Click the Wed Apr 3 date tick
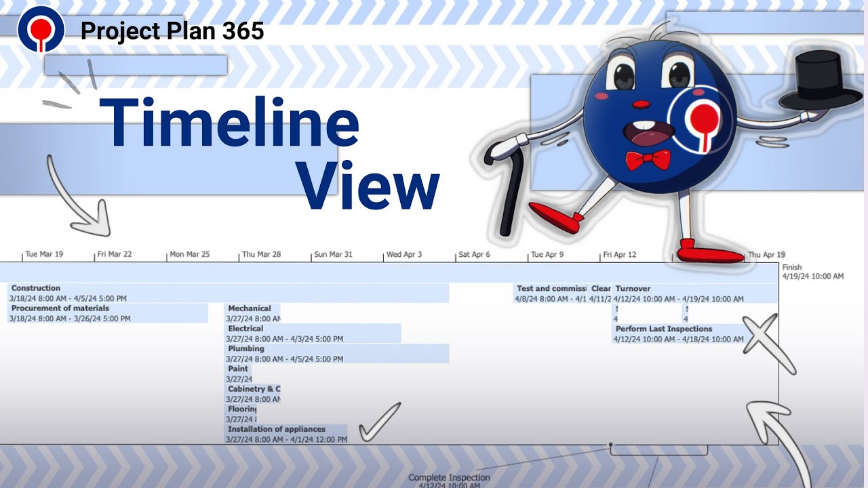This screenshot has height=488, width=868. coord(403,254)
